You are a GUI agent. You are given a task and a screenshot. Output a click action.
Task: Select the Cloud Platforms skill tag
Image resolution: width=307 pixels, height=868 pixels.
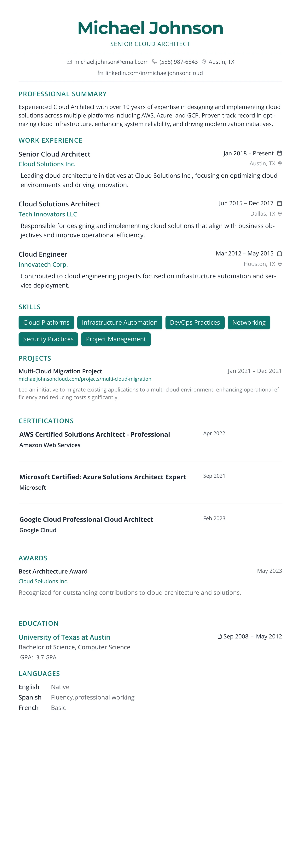click(x=46, y=323)
